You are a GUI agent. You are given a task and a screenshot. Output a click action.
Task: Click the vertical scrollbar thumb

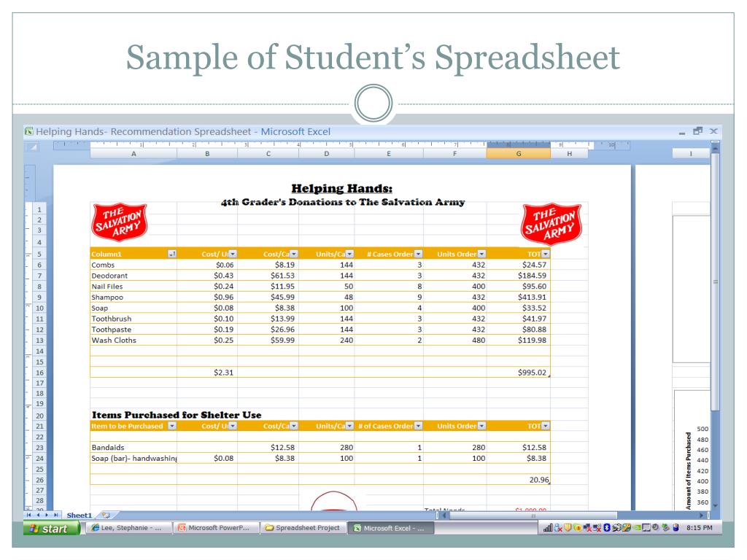(x=715, y=281)
